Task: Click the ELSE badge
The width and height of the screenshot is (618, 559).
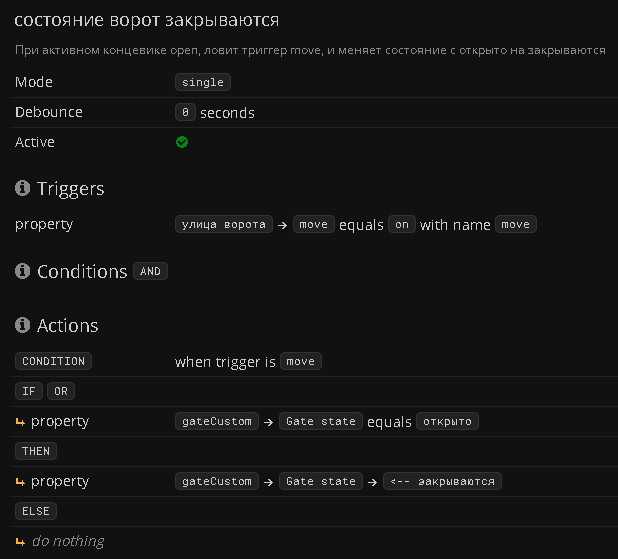Action: (36, 511)
